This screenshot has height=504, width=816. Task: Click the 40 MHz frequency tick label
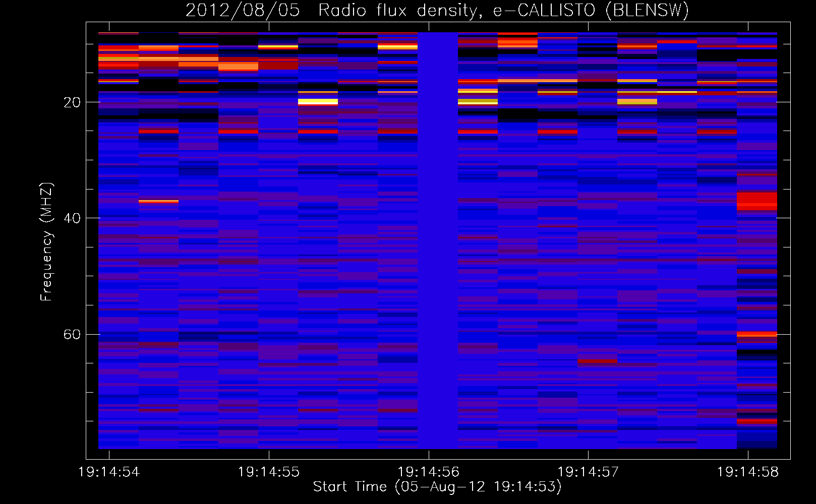tap(72, 218)
